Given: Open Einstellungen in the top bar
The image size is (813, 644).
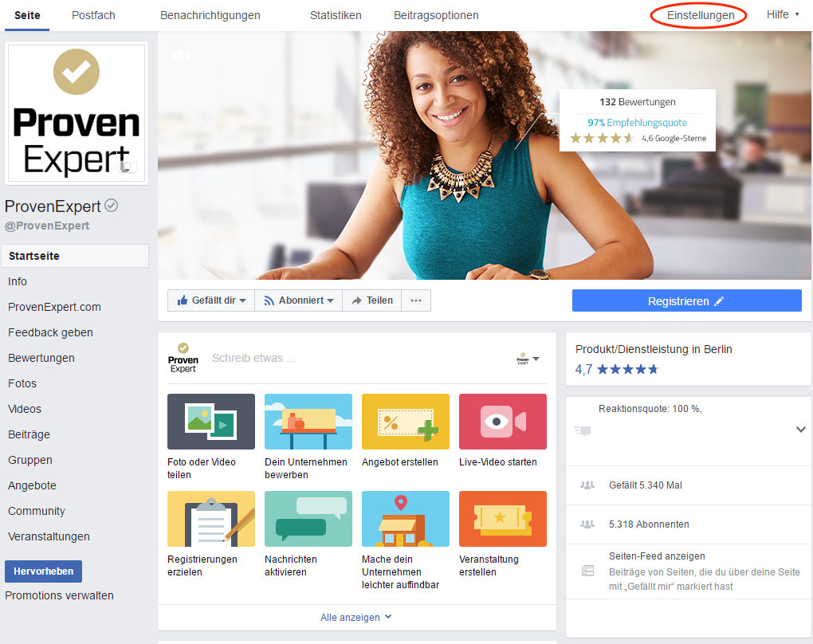Looking at the screenshot, I should [701, 15].
